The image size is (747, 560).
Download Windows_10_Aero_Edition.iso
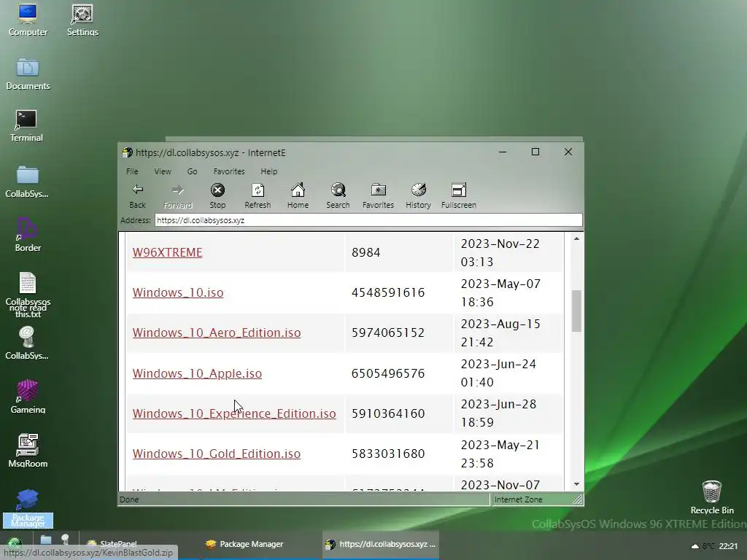216,332
